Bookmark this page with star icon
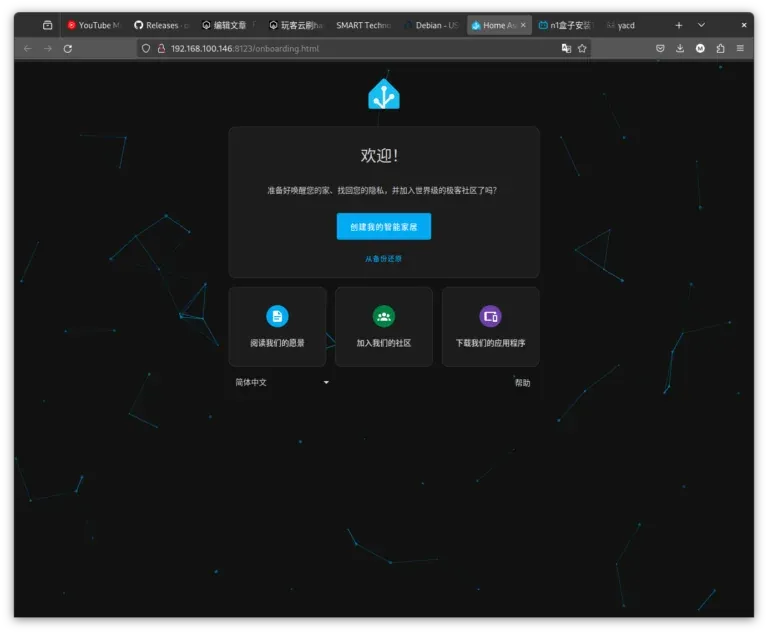Image resolution: width=768 pixels, height=633 pixels. (x=582, y=48)
